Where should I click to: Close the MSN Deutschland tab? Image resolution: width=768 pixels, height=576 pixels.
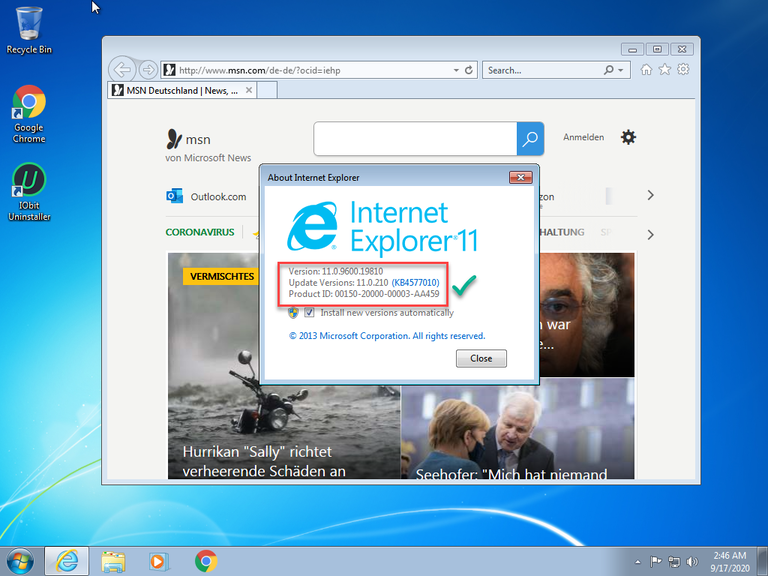(249, 90)
